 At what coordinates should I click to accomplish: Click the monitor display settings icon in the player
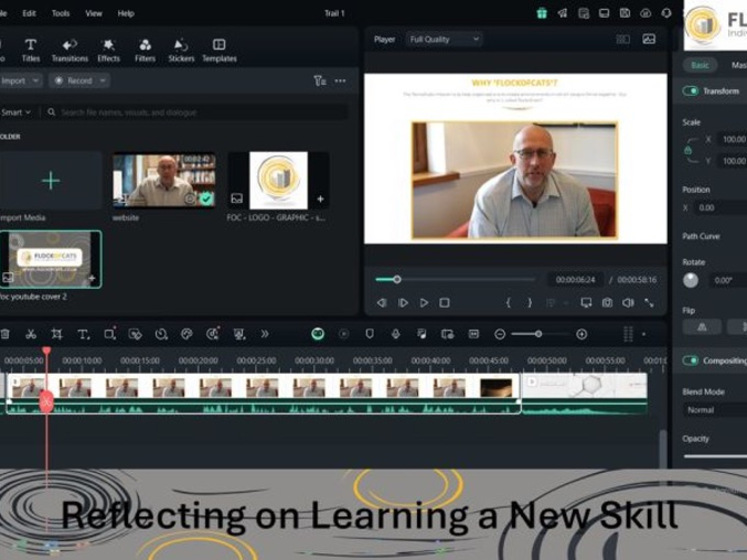click(586, 303)
